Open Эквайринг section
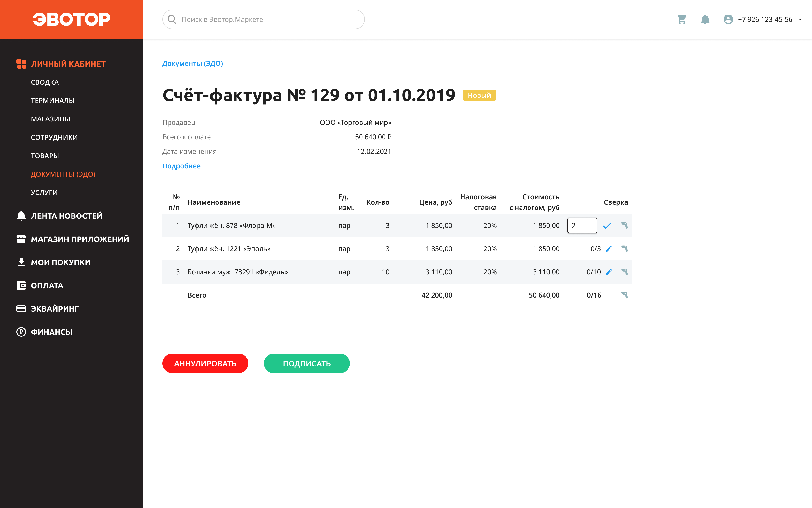The width and height of the screenshot is (812, 508). [55, 309]
